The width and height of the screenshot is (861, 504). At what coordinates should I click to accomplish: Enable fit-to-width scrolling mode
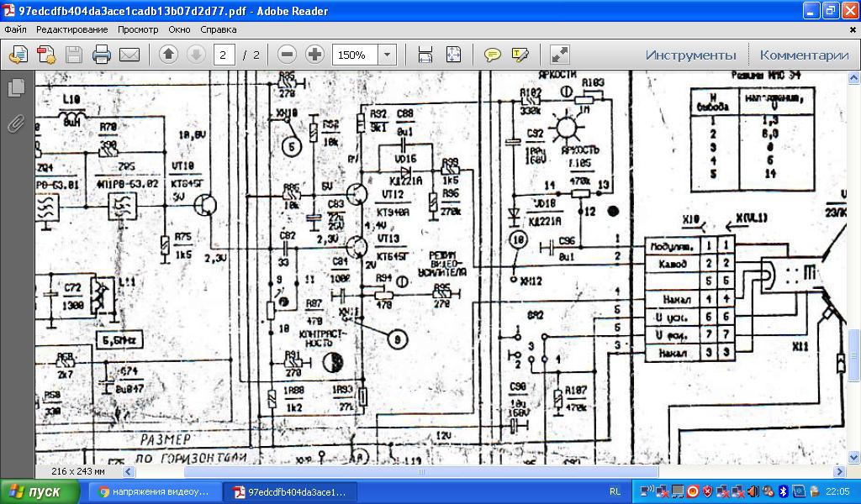(x=425, y=55)
